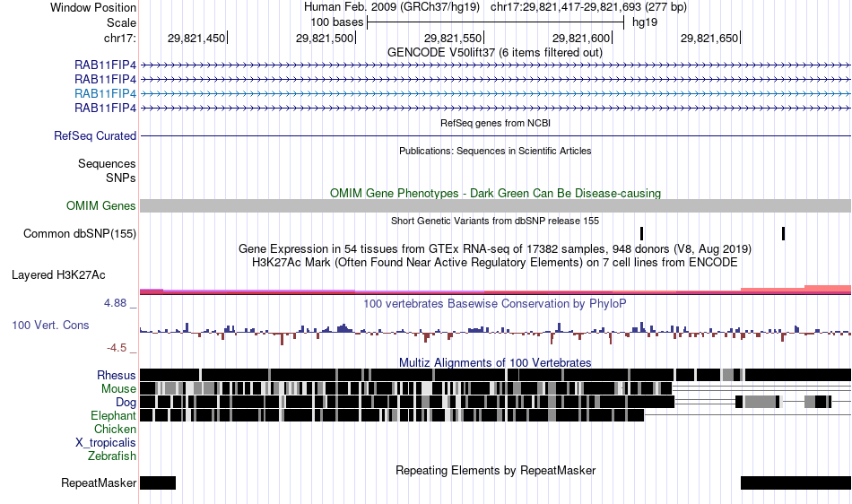
Task: Click the OMIM Gene Phenotypes title
Action: tap(496, 194)
